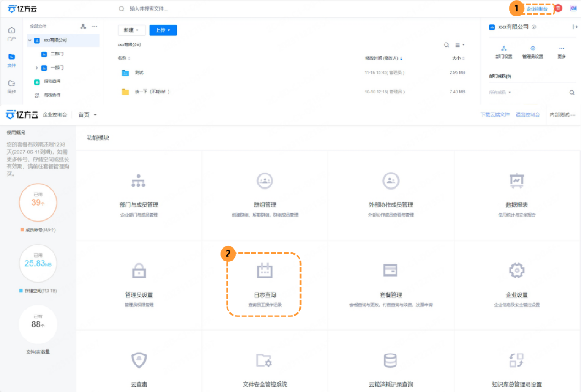Viewport: 581px width, 392px height.
Task: Open 管理员设置 in the details panel
Action: tap(532, 52)
